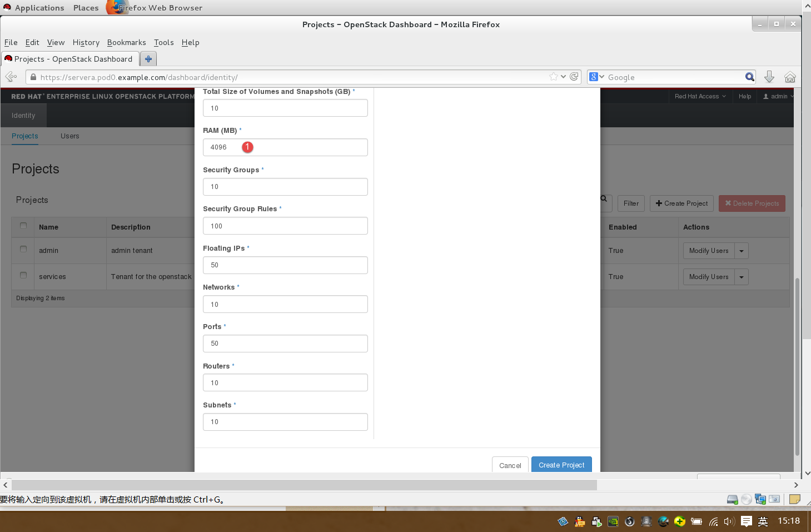811x532 pixels.
Task: Click the Filter button
Action: pyautogui.click(x=631, y=203)
